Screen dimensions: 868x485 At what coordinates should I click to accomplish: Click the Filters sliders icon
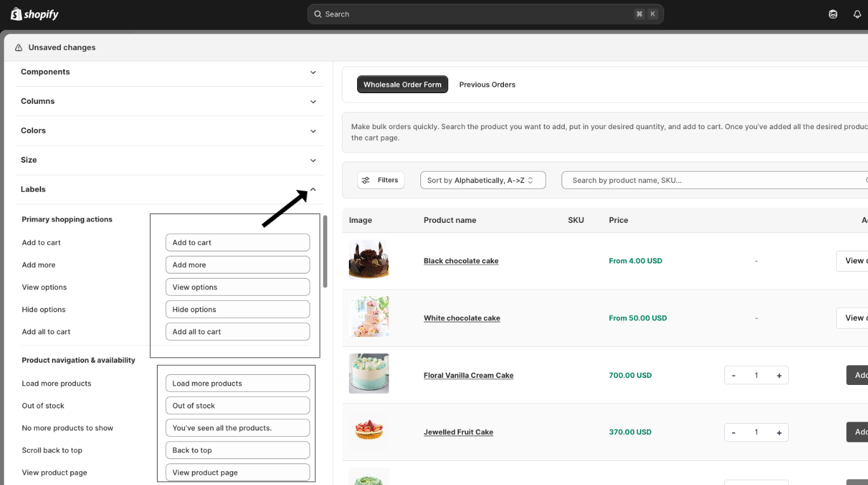[366, 180]
